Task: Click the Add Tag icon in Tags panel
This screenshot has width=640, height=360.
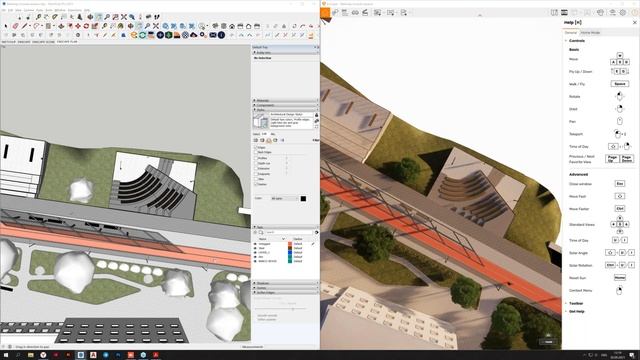Action: coord(255,233)
